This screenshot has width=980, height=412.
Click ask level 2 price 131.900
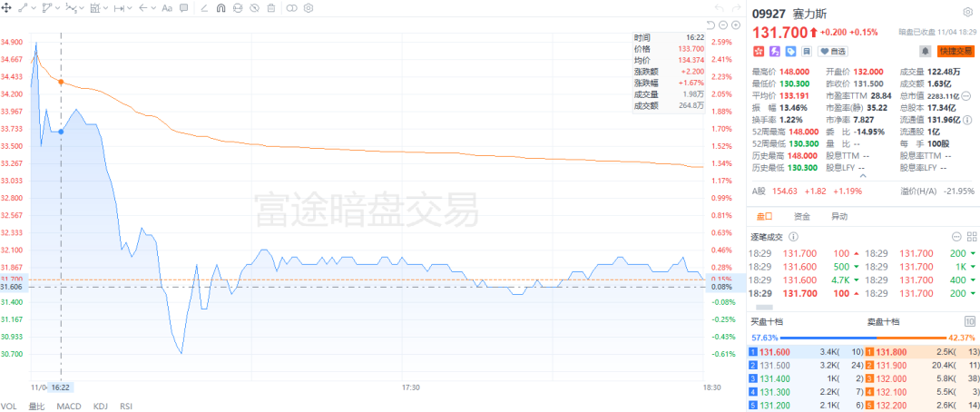(x=891, y=364)
